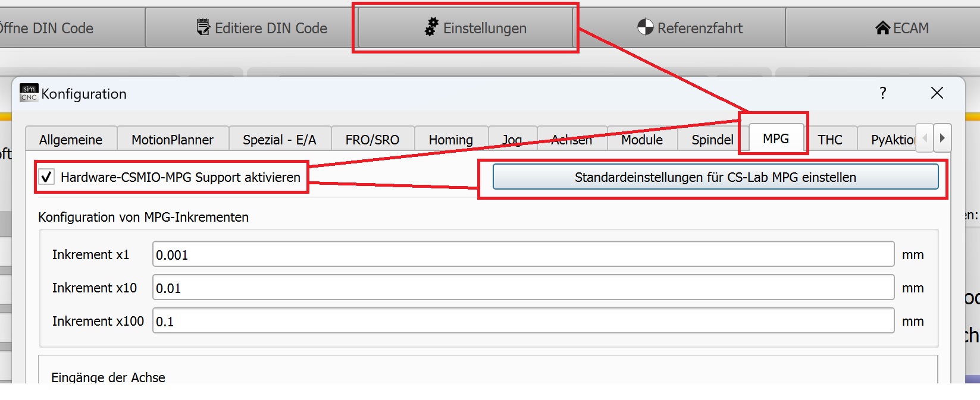
Task: Focus the Inkrement x10 value field
Action: pos(522,288)
